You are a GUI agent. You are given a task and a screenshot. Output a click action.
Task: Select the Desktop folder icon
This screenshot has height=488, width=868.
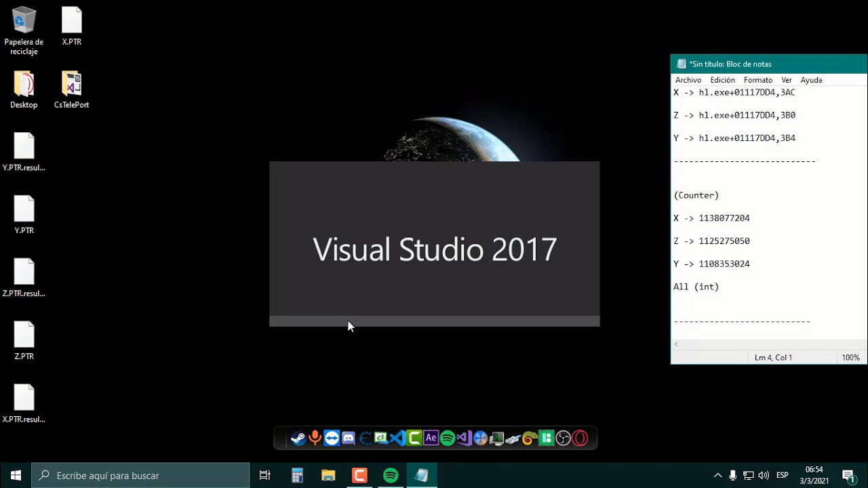24,89
